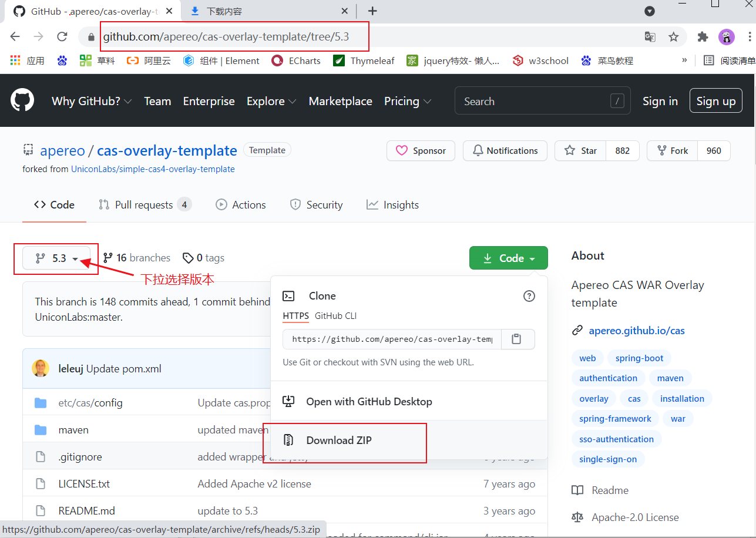Reload the page with the refresh icon
The image size is (756, 538).
[62, 37]
